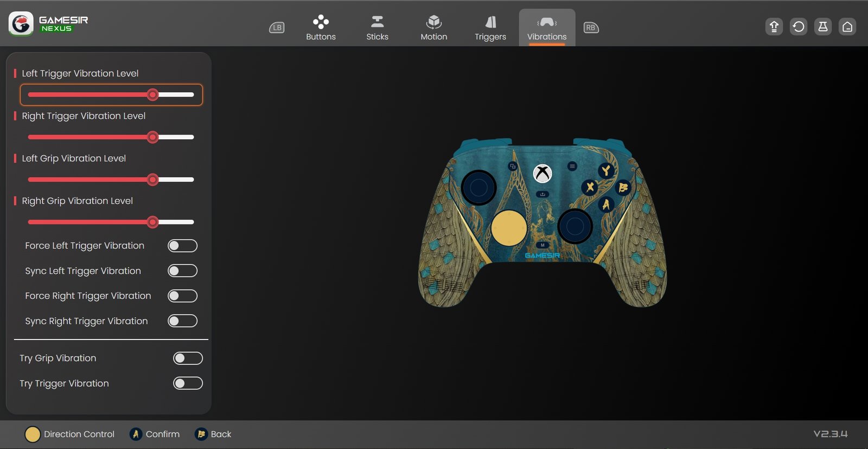Click the upload arrow icon at top right
868x449 pixels.
click(774, 27)
